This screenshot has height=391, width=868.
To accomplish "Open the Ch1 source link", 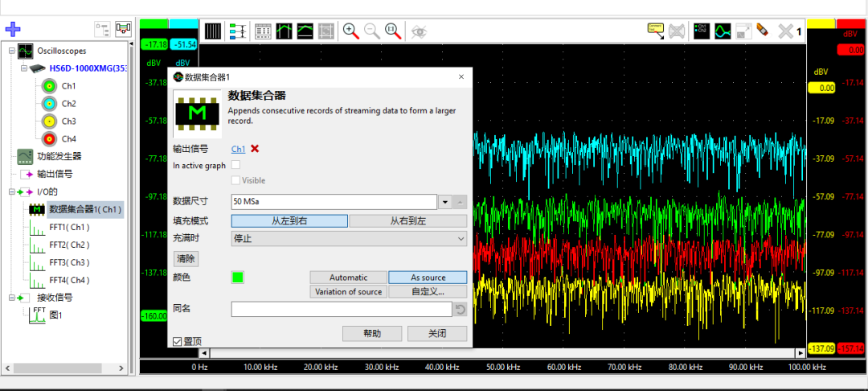I will click(238, 149).
